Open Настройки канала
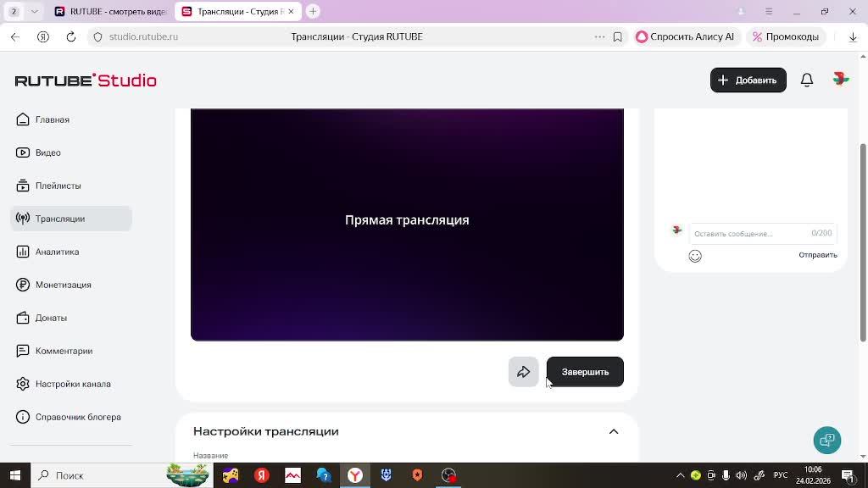The width and height of the screenshot is (868, 488). [71, 384]
